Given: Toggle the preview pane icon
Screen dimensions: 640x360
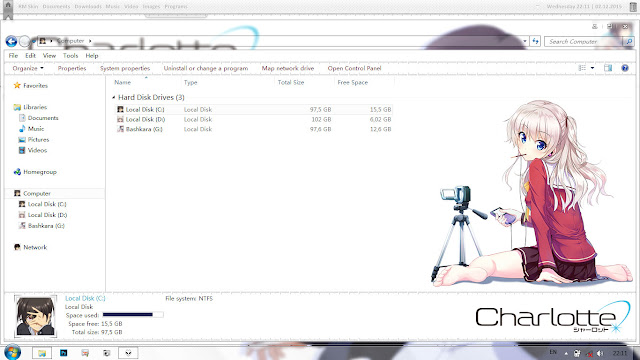Looking at the screenshot, I should (x=608, y=68).
